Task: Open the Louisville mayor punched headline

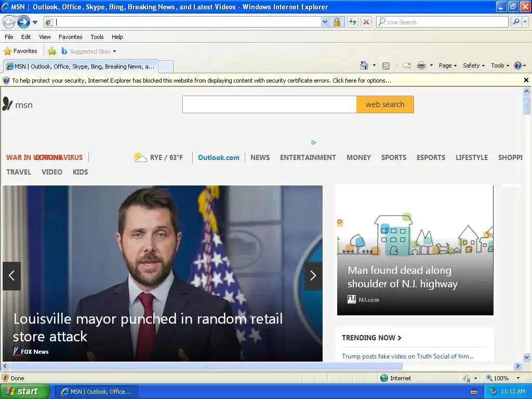Action: click(x=148, y=328)
